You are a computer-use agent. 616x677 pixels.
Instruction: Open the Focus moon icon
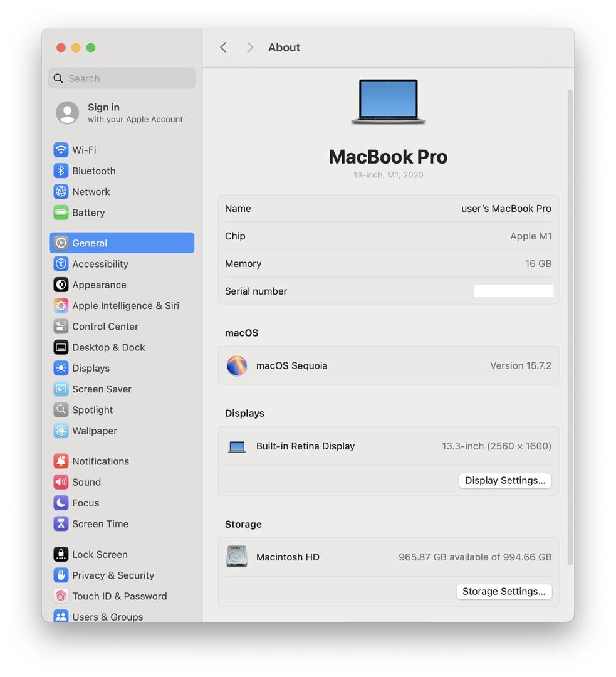pyautogui.click(x=61, y=503)
